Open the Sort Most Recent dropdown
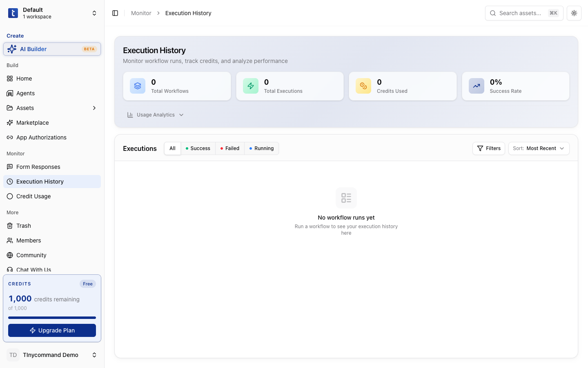Image resolution: width=588 pixels, height=368 pixels. (x=539, y=148)
